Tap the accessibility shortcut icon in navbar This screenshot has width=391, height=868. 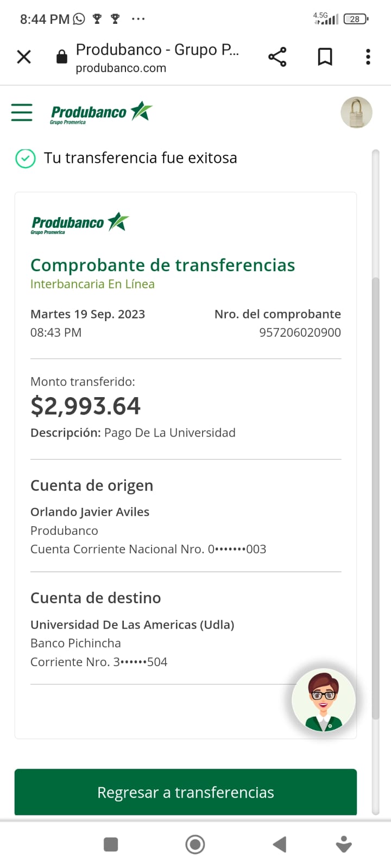click(344, 844)
